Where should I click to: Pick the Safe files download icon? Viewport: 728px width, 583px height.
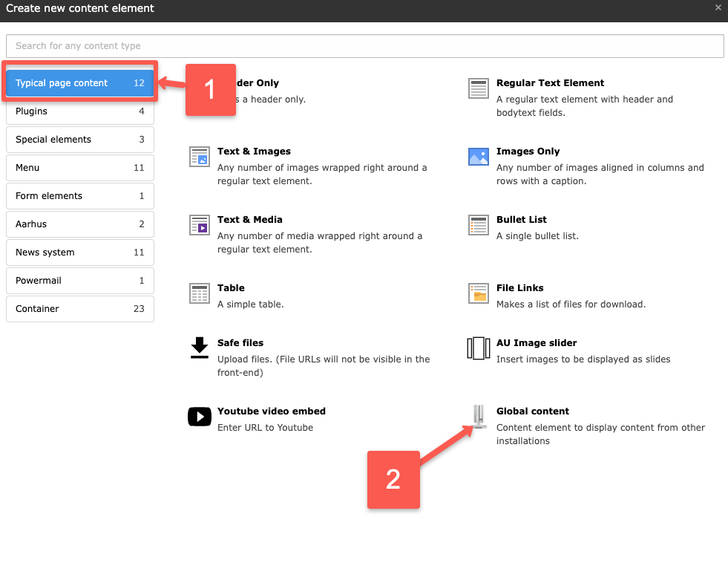(x=200, y=348)
